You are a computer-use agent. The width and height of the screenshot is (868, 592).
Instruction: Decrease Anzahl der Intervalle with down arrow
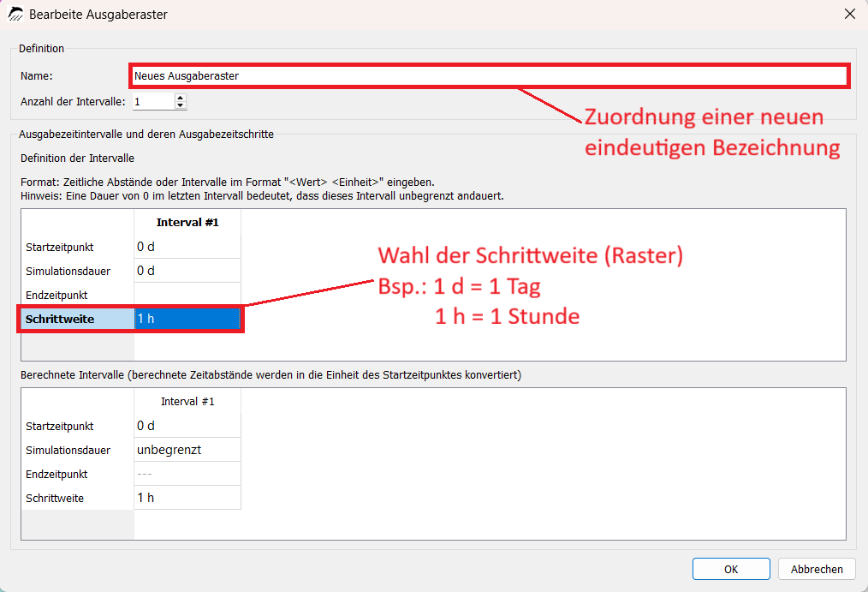pyautogui.click(x=180, y=105)
